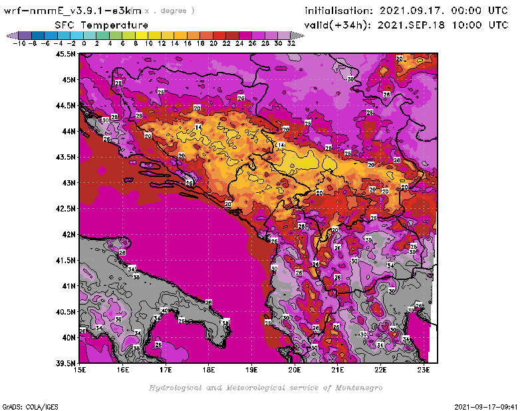Click the '41N' latitude label
The image size is (532, 411).
(x=68, y=286)
